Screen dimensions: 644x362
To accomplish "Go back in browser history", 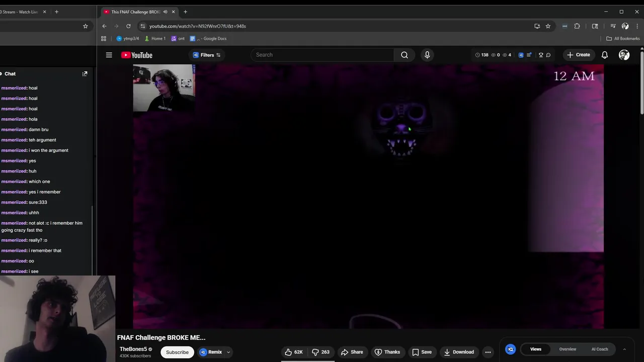I will pos(104,26).
